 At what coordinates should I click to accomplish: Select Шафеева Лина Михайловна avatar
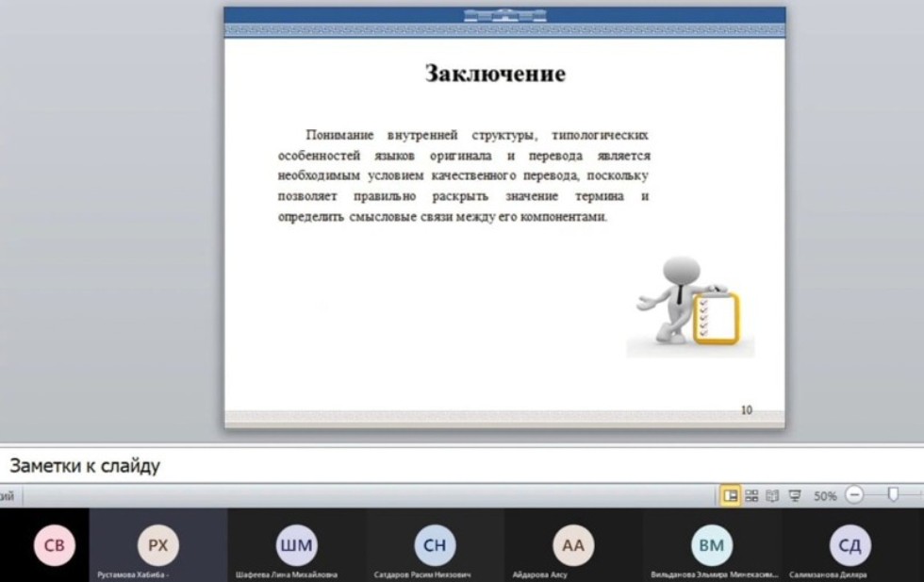[297, 545]
